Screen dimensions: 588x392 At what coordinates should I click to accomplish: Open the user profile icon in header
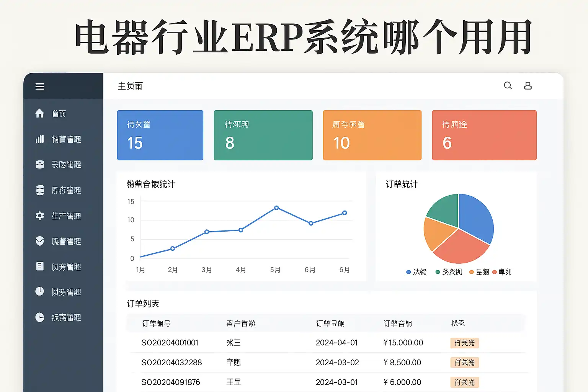[528, 86]
